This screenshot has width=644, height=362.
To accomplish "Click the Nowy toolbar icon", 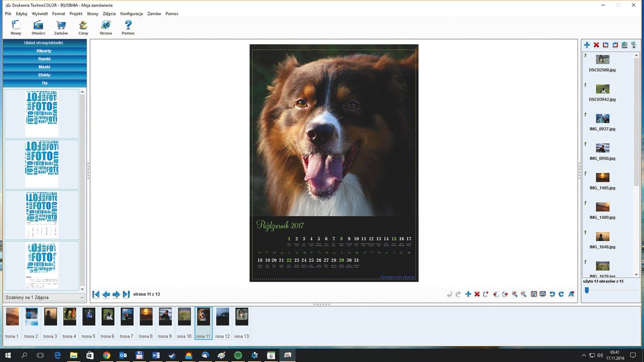I will [16, 25].
